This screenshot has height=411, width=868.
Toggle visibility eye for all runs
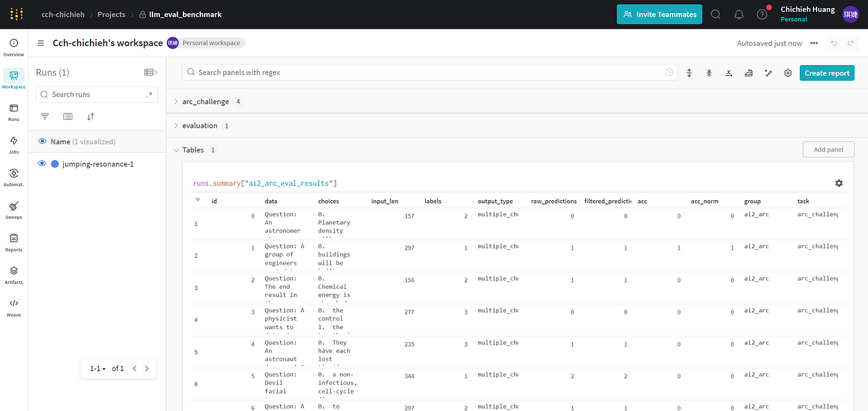tap(42, 141)
